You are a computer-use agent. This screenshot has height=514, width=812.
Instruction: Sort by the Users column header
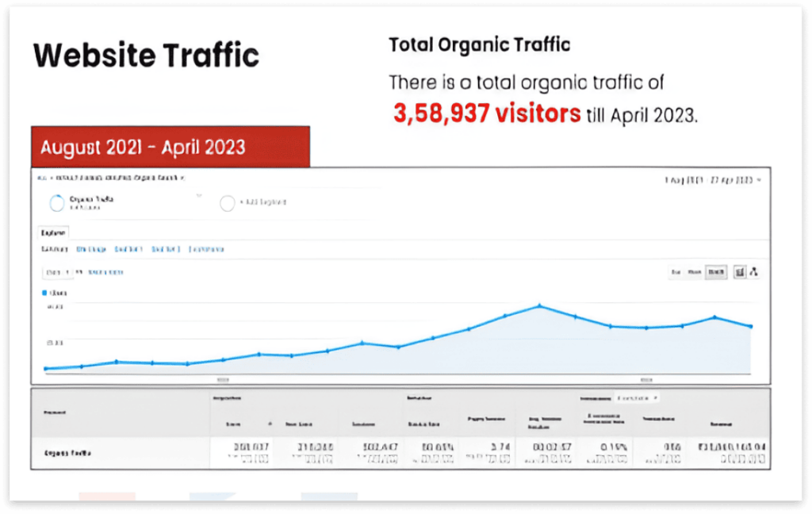coord(233,424)
